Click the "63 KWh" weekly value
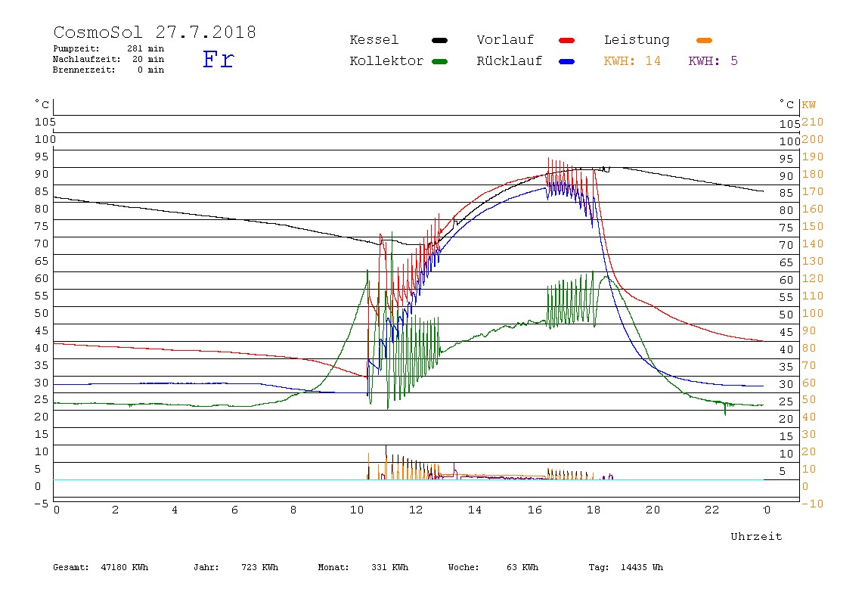The image size is (868, 614). [x=522, y=567]
